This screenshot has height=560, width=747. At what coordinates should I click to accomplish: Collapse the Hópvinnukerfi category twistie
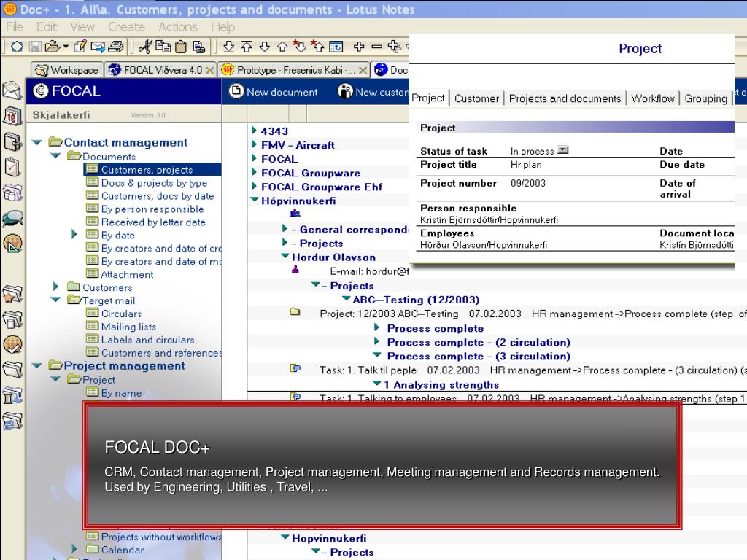coord(255,200)
